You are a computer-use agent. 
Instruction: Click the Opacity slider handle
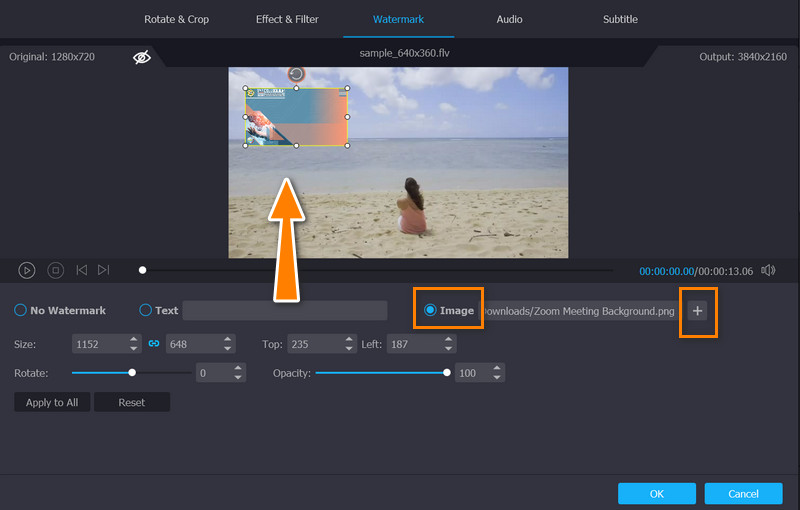447,372
